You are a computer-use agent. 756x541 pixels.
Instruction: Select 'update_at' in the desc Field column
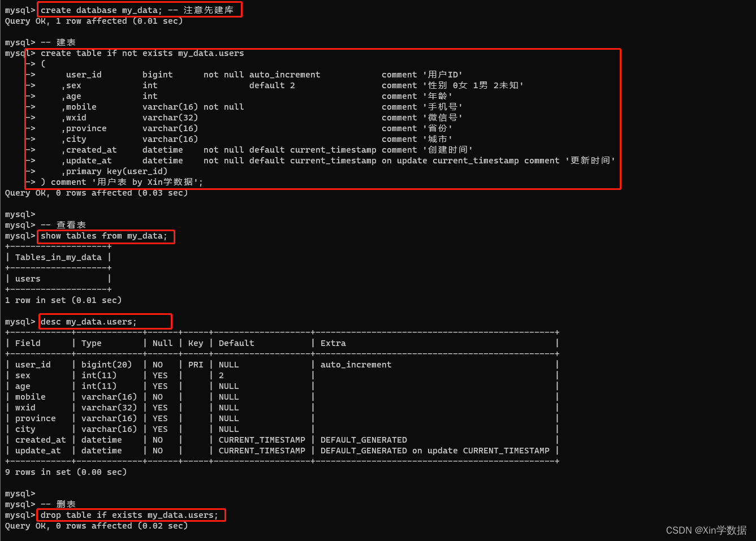click(x=38, y=451)
